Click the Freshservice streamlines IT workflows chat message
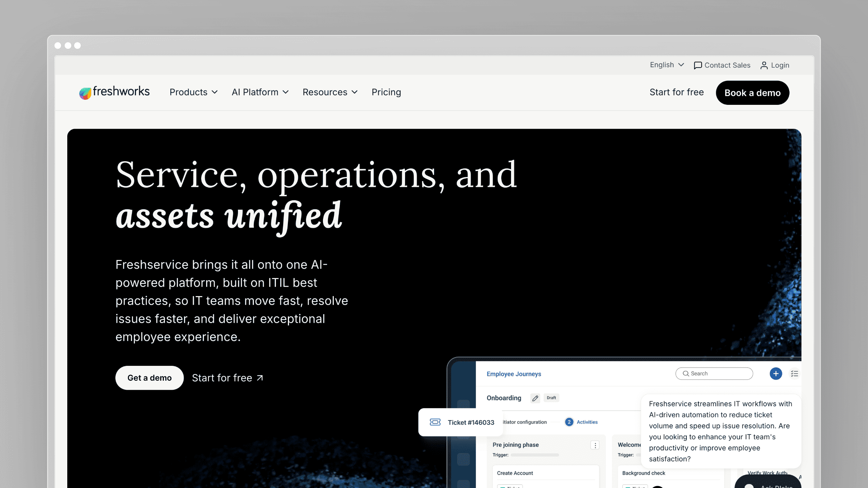Screen dimensions: 868x488 coord(721,431)
